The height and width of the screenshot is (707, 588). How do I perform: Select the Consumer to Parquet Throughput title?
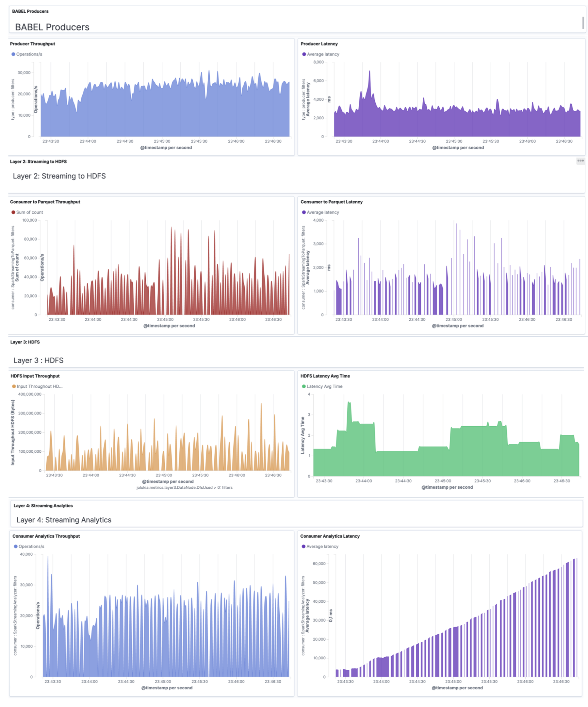tap(45, 202)
